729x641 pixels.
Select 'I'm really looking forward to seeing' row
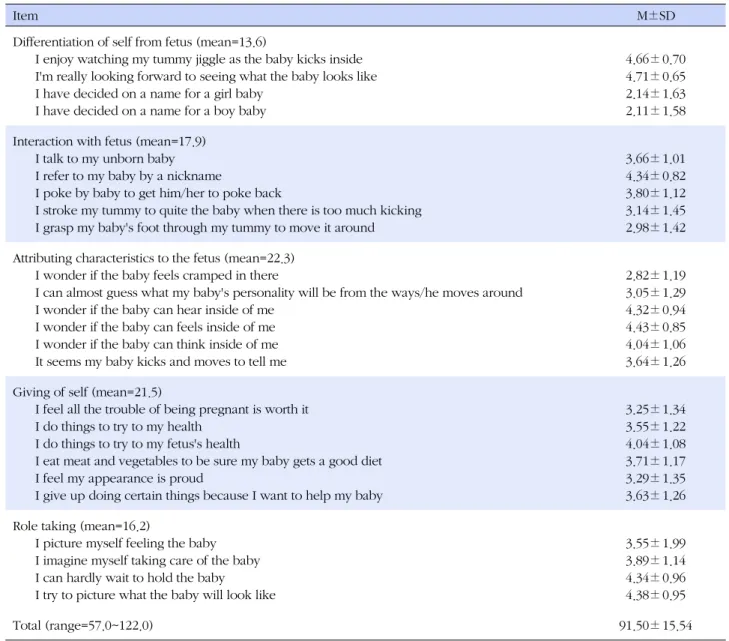coord(206,76)
